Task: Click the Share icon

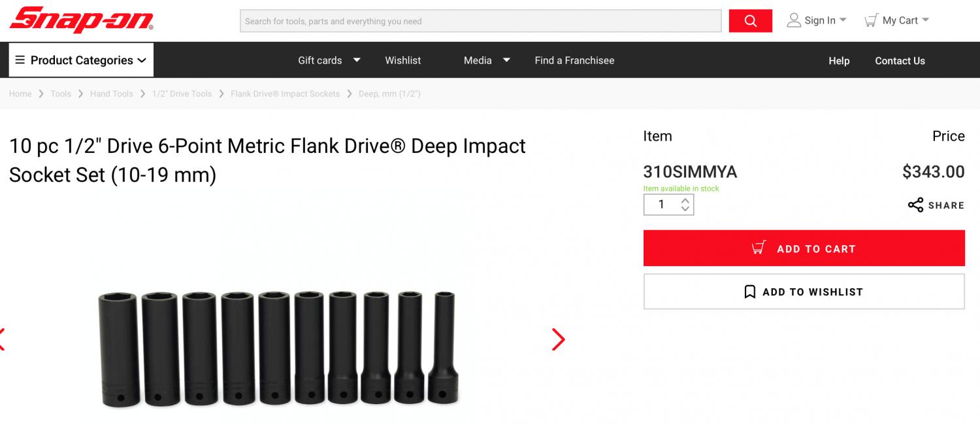Action: pos(915,205)
